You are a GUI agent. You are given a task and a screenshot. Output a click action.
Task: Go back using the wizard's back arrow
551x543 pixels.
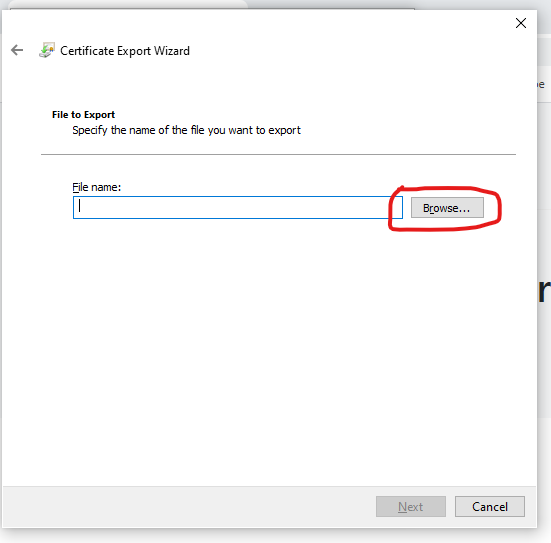17,50
